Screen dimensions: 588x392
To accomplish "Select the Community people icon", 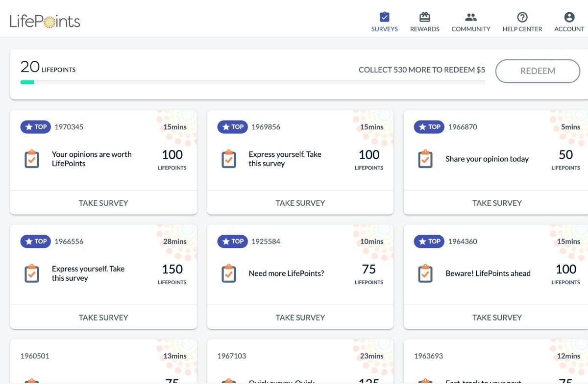I will pyautogui.click(x=470, y=16).
